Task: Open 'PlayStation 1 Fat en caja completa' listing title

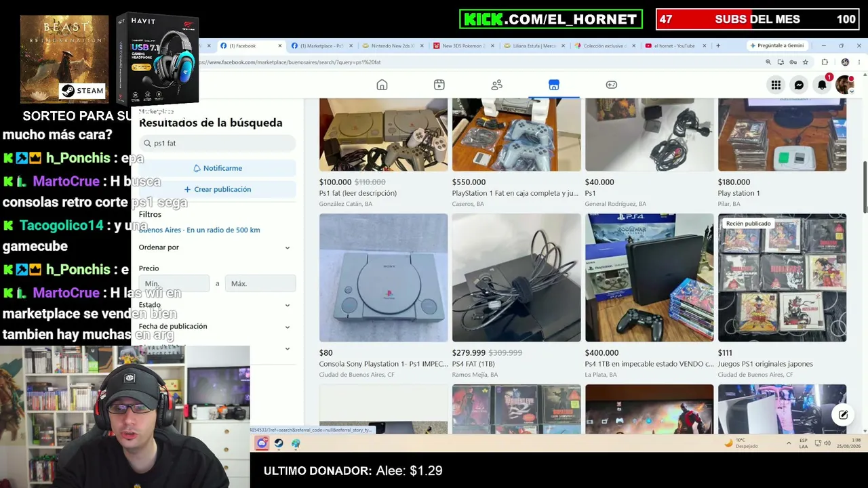Action: pyautogui.click(x=515, y=193)
